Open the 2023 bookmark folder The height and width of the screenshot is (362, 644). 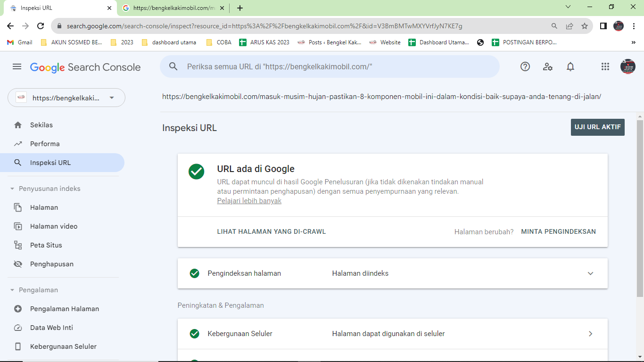[x=122, y=42]
